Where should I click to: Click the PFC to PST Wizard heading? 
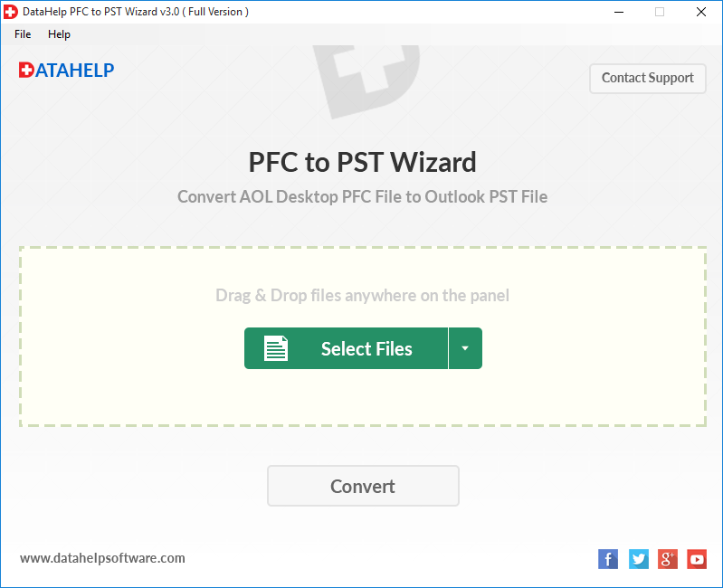pyautogui.click(x=363, y=162)
